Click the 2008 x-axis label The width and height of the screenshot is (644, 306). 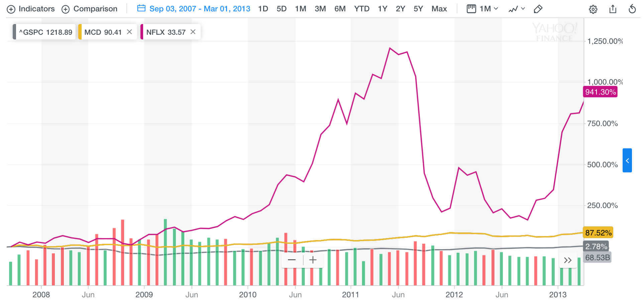click(x=41, y=295)
